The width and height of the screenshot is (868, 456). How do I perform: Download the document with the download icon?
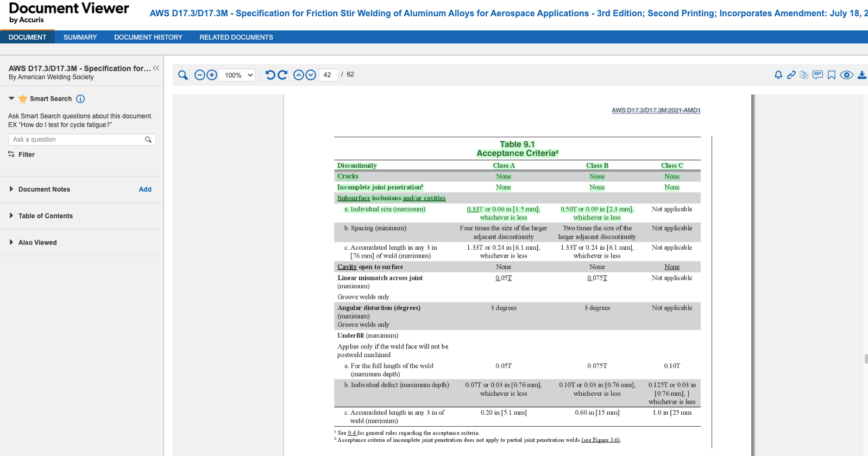click(862, 75)
